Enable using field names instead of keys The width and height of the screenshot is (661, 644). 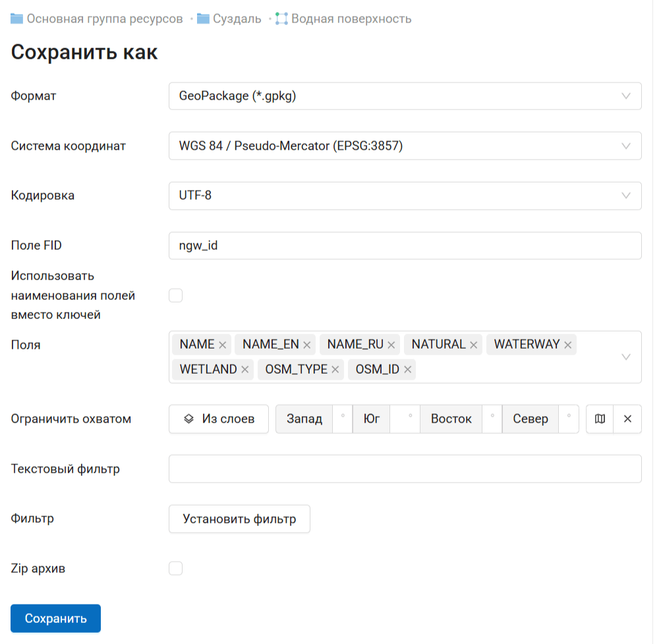[x=175, y=295]
